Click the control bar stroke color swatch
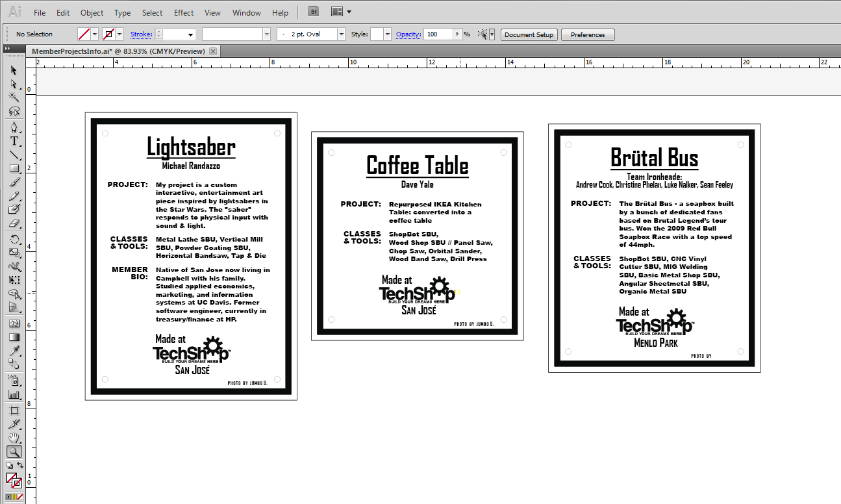The width and height of the screenshot is (841, 504). [x=108, y=34]
